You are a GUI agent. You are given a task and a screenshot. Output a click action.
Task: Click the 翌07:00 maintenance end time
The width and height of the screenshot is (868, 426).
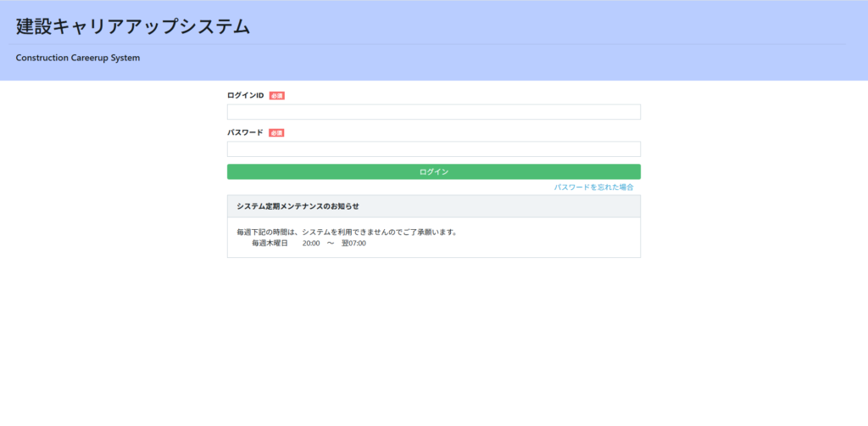[x=353, y=244]
